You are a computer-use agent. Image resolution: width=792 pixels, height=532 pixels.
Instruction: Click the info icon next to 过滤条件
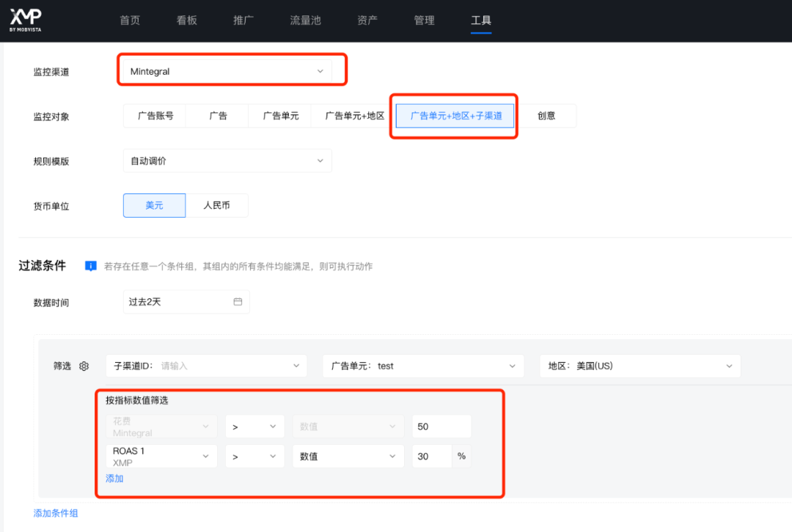click(x=90, y=266)
